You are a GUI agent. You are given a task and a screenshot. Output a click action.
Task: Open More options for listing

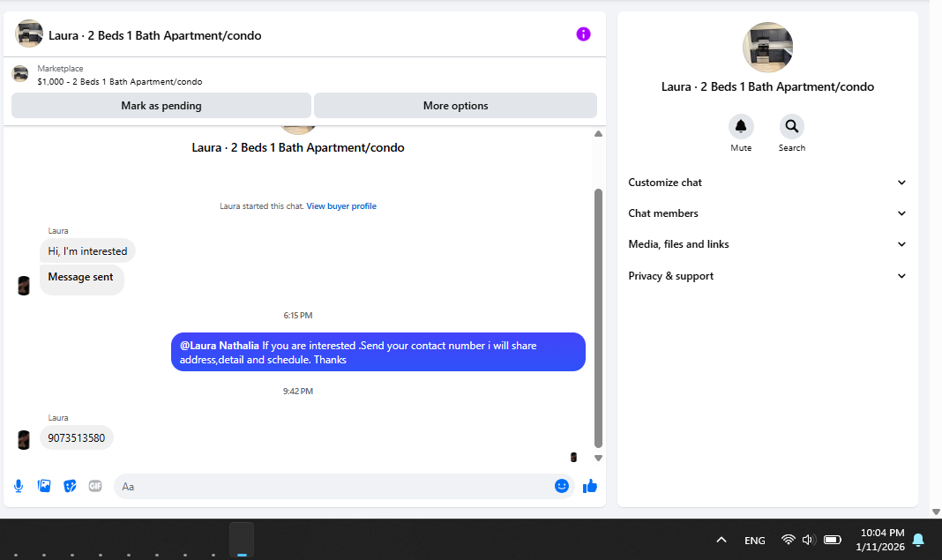(x=455, y=106)
